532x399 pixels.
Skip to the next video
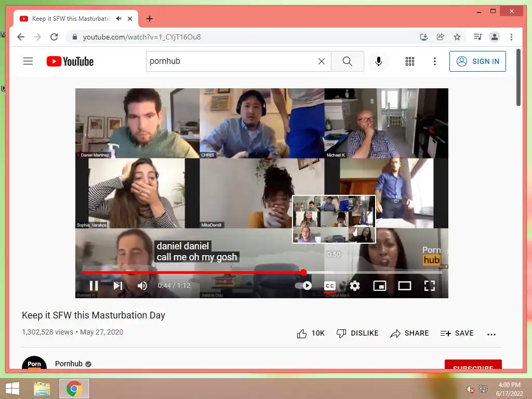(x=118, y=286)
